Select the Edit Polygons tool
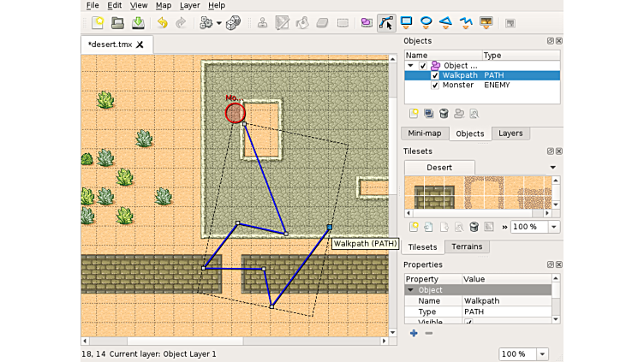The image size is (644, 362). [386, 23]
